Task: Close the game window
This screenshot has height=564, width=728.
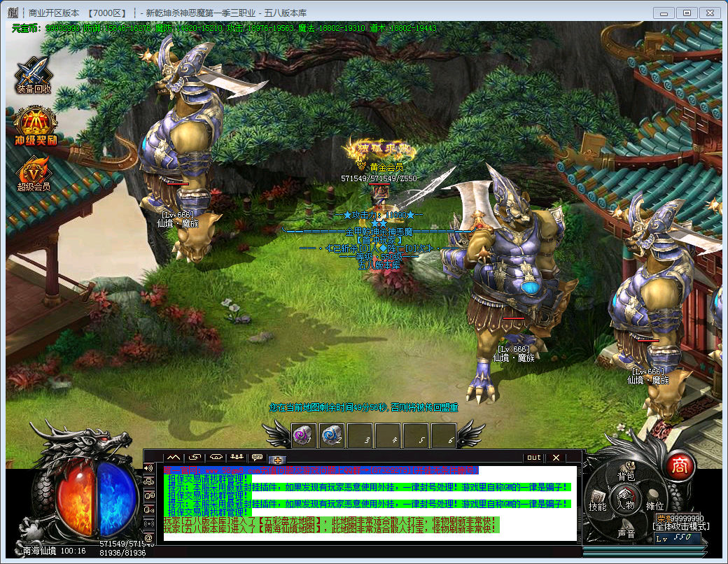Action: [710, 13]
